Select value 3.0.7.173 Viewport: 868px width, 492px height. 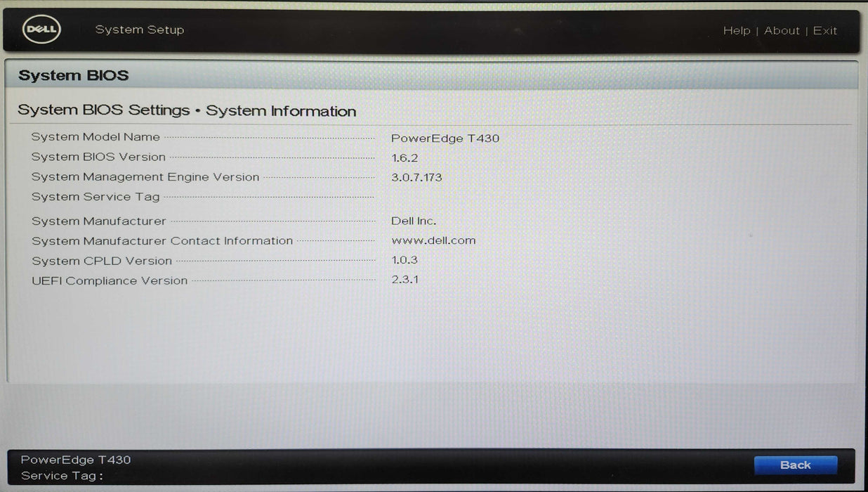(416, 178)
